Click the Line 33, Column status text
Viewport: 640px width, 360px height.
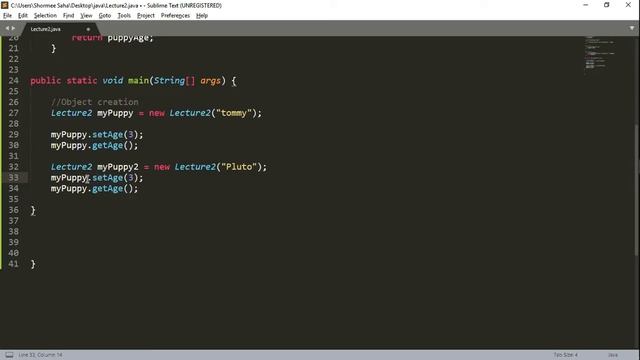(x=40, y=355)
